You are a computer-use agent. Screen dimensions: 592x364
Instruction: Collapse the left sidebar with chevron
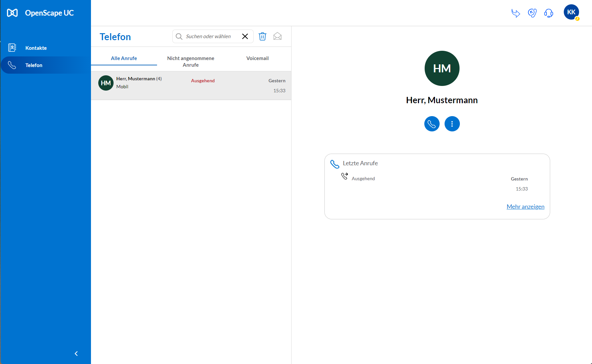click(x=76, y=354)
